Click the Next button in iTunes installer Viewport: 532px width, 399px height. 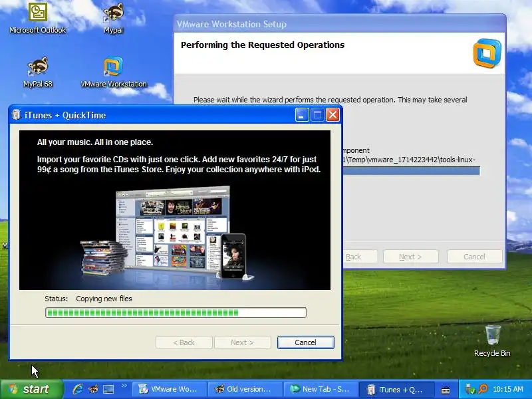click(x=242, y=342)
